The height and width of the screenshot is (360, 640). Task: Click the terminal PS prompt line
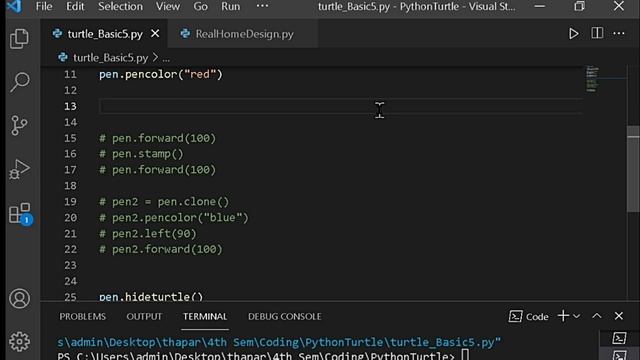pos(263,356)
